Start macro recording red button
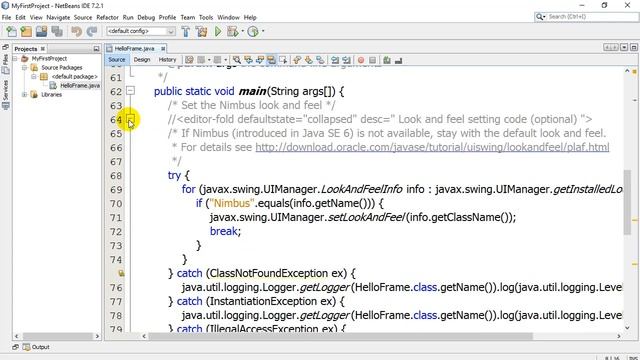640x360 pixels. (x=361, y=60)
